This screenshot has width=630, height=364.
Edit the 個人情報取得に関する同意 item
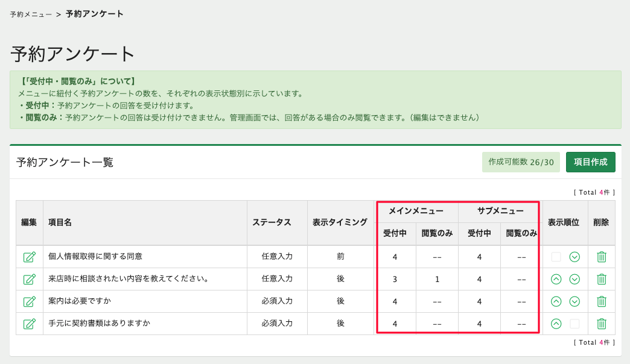29,257
